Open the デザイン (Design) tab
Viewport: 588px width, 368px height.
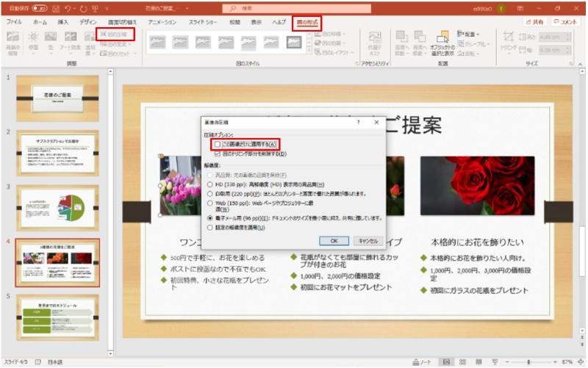[87, 22]
